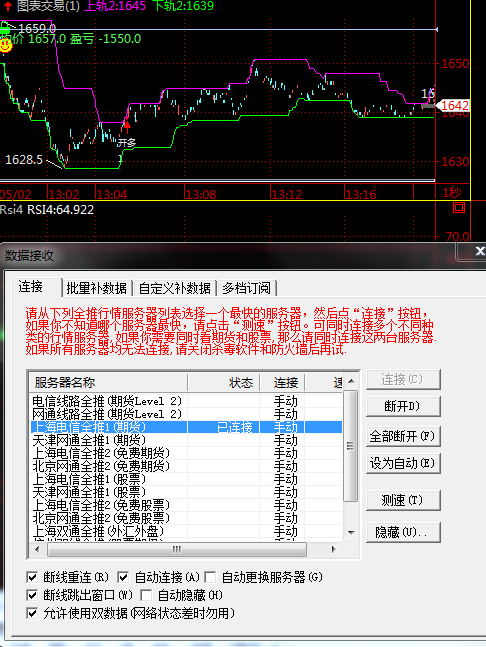Click the horizontal scrollbar thumb
This screenshot has height=647, width=486.
(177, 549)
